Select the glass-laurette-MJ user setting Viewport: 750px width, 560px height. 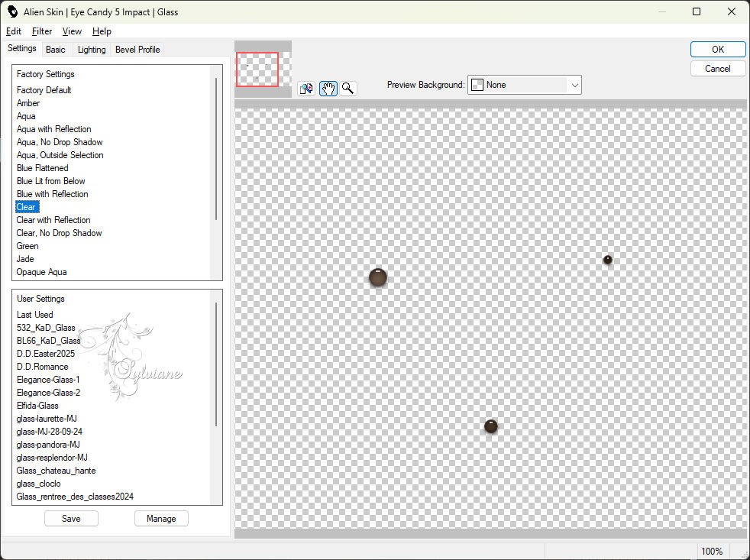pos(47,419)
